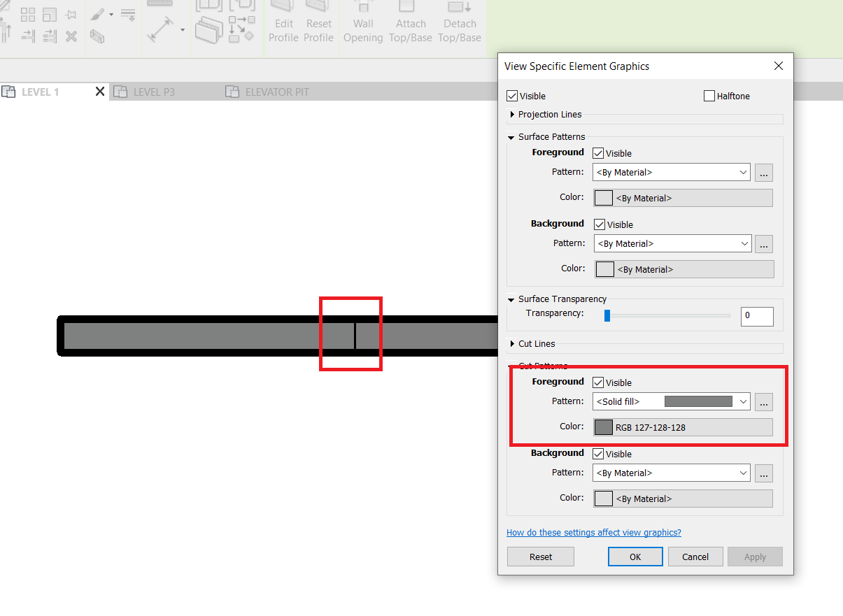Select the Paint tool icon

[97, 14]
